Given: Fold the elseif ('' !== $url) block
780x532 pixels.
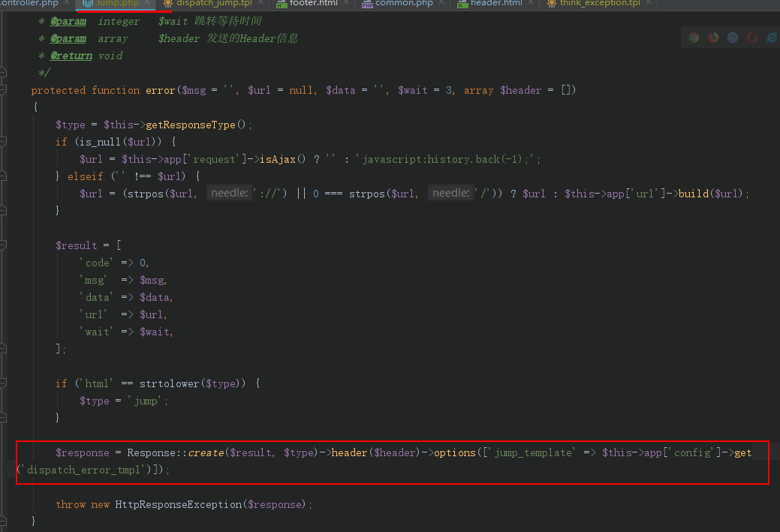Looking at the screenshot, I should pos(3,176).
